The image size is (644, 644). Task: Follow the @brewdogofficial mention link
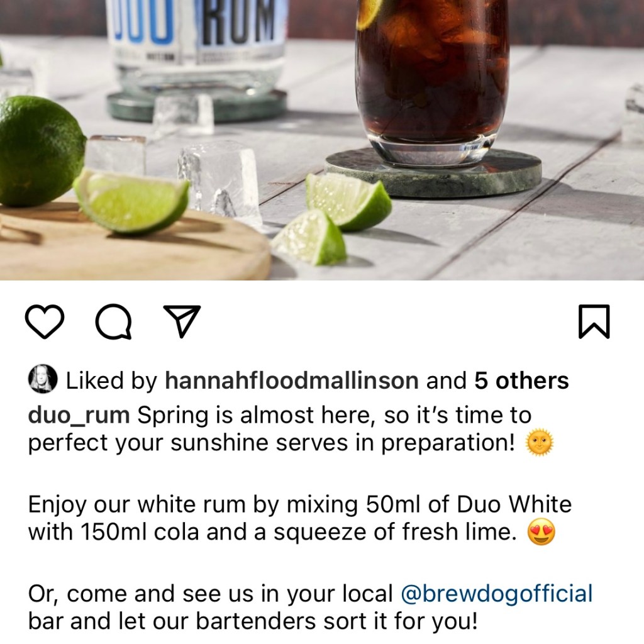[497, 594]
